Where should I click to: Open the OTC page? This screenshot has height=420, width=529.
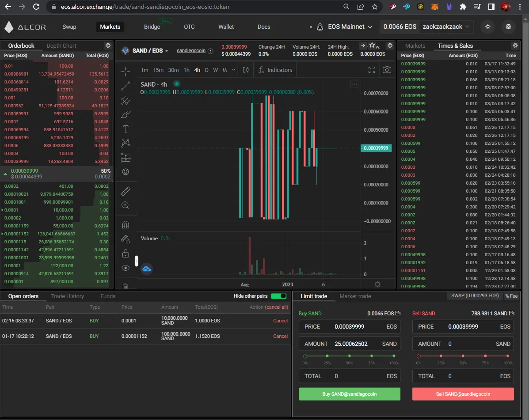click(189, 26)
